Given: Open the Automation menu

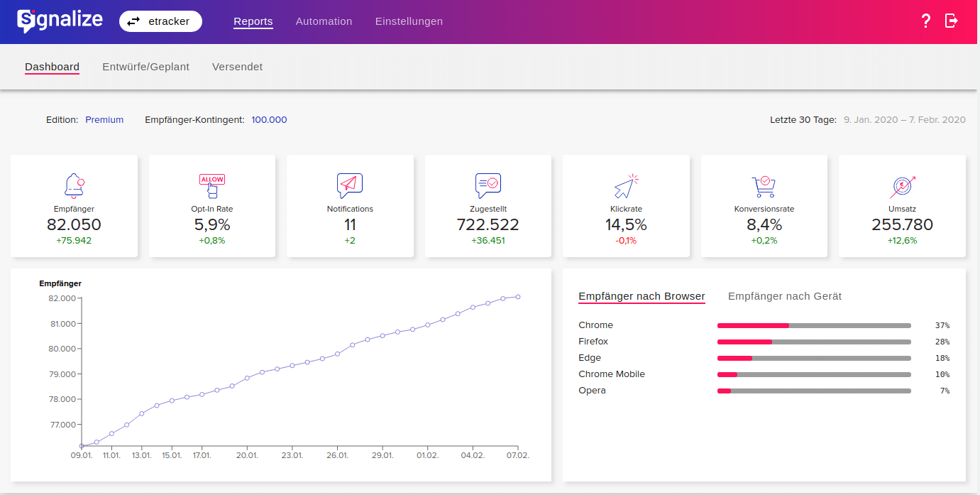Looking at the screenshot, I should (324, 21).
